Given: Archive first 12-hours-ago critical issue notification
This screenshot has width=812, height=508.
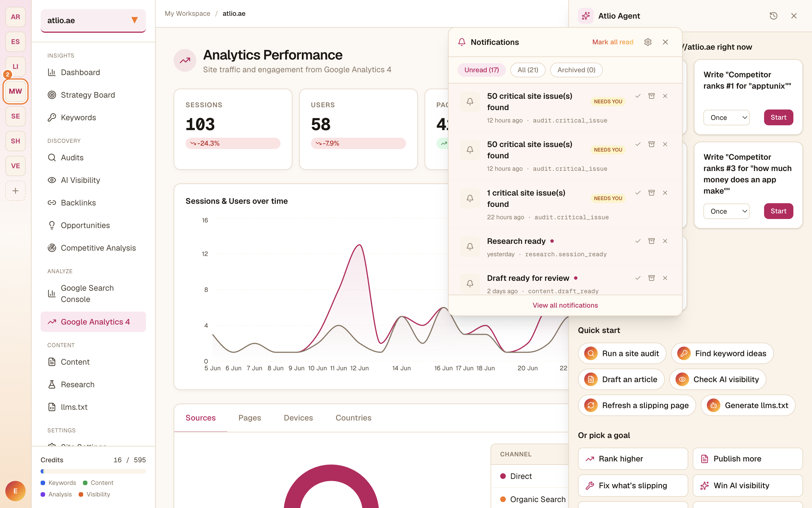Looking at the screenshot, I should point(651,96).
